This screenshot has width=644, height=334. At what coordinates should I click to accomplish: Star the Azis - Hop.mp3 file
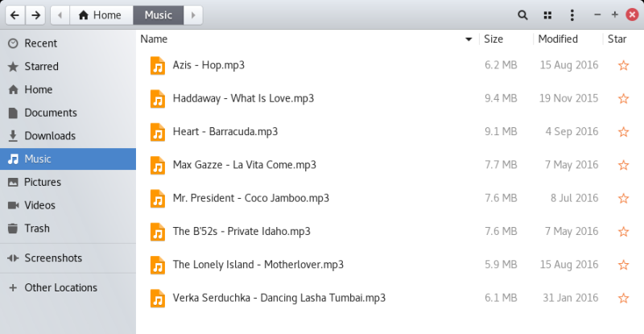click(623, 65)
